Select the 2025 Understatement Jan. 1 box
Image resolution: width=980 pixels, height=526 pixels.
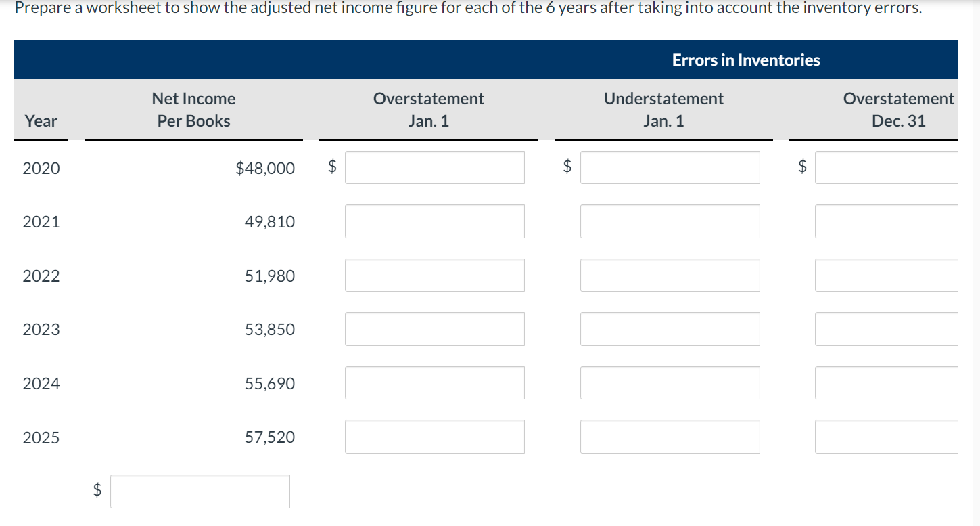670,437
